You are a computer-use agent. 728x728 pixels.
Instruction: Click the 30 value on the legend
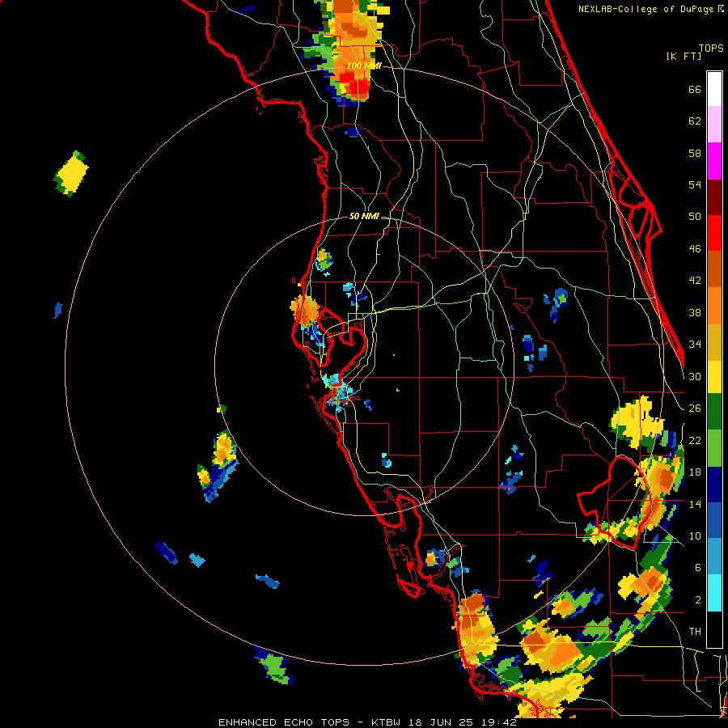tap(695, 376)
